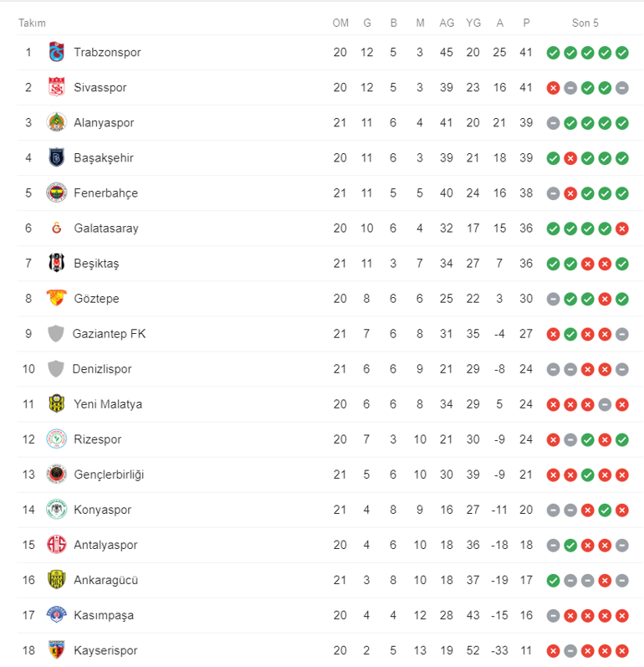Viewport: 644px width, 667px height.
Task: Click the Takım column header
Action: (32, 23)
